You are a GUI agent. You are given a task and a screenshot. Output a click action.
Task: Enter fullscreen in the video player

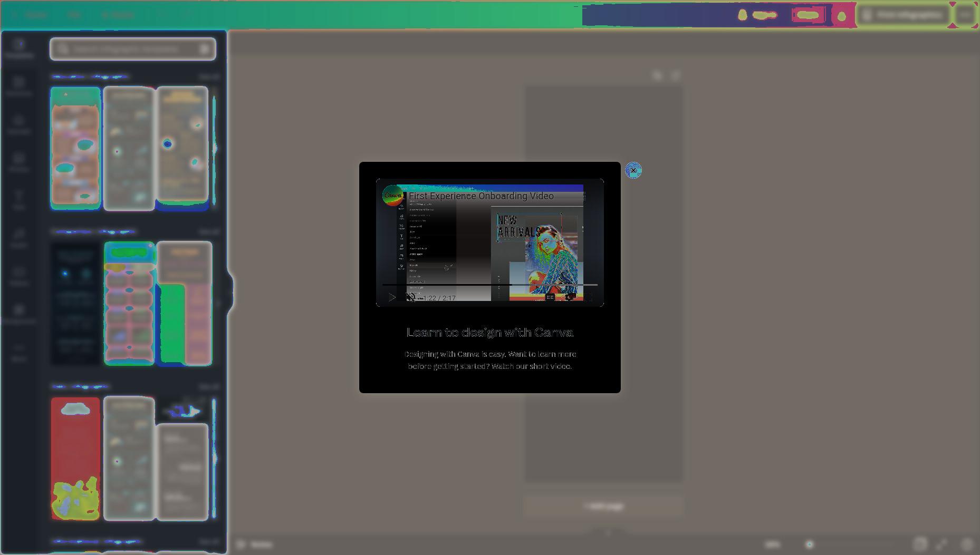[589, 298]
